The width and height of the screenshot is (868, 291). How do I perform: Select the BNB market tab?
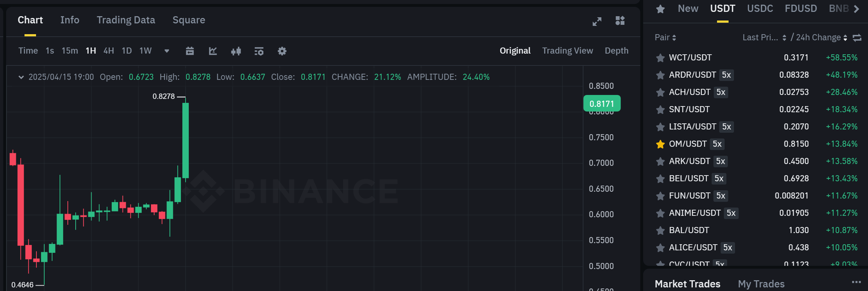click(839, 9)
